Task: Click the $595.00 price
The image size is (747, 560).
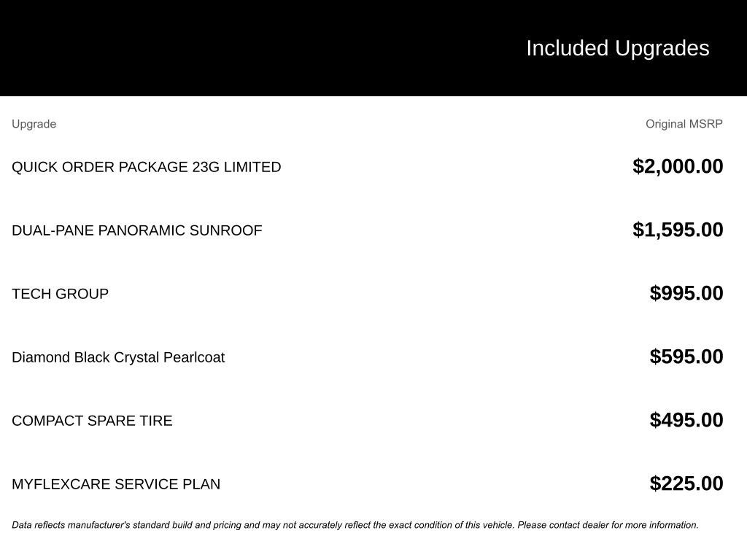Action: click(x=686, y=357)
